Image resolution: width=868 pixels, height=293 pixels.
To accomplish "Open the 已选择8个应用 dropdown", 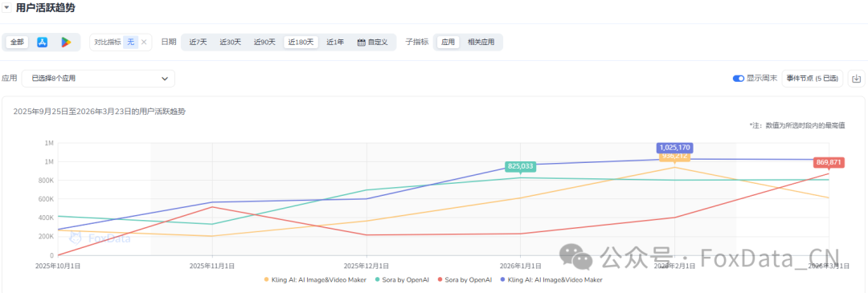I will 99,79.
